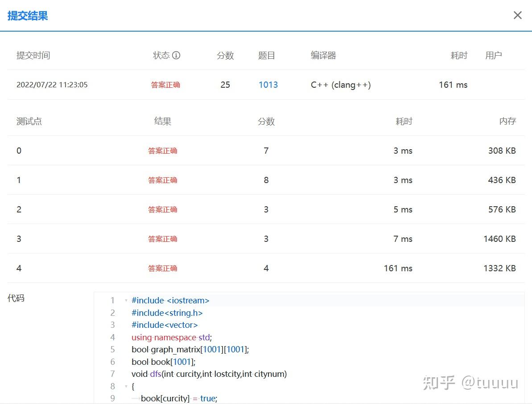Click the submission time 2022/07/22 11:23:05
The width and height of the screenshot is (532, 404).
(x=52, y=85)
